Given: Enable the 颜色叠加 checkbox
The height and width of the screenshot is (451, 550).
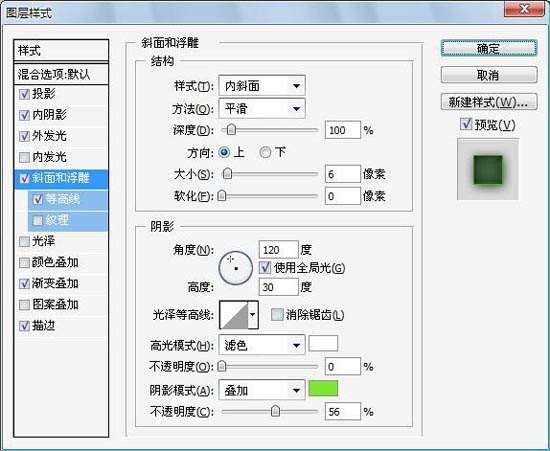Looking at the screenshot, I should click(24, 263).
